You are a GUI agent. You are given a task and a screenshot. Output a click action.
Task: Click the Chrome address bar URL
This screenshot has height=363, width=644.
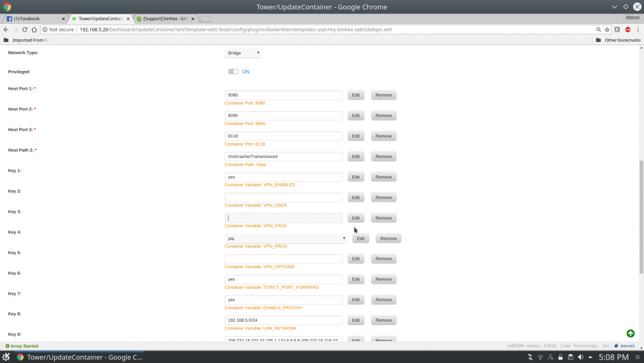[x=235, y=30]
